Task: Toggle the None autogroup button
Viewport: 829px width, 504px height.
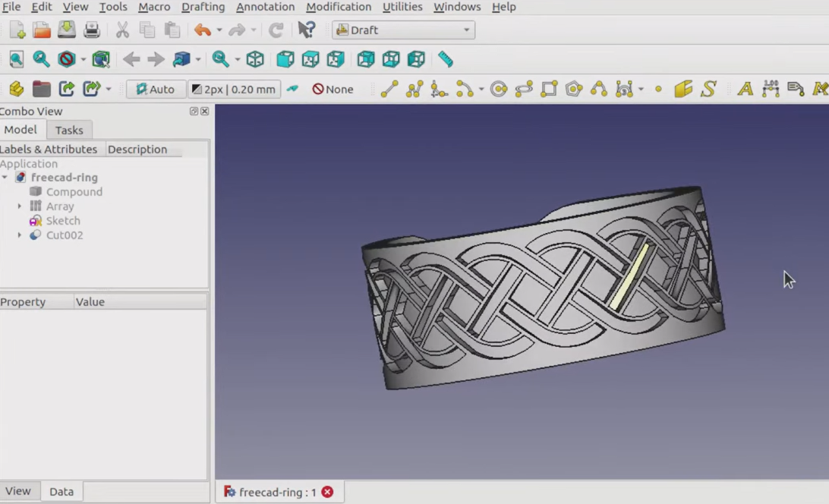Action: point(333,89)
